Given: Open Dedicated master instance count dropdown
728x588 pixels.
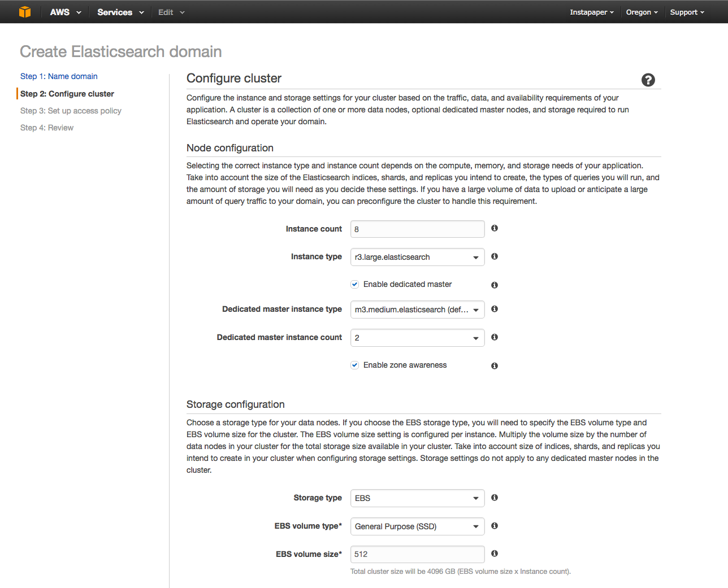Looking at the screenshot, I should click(x=418, y=338).
